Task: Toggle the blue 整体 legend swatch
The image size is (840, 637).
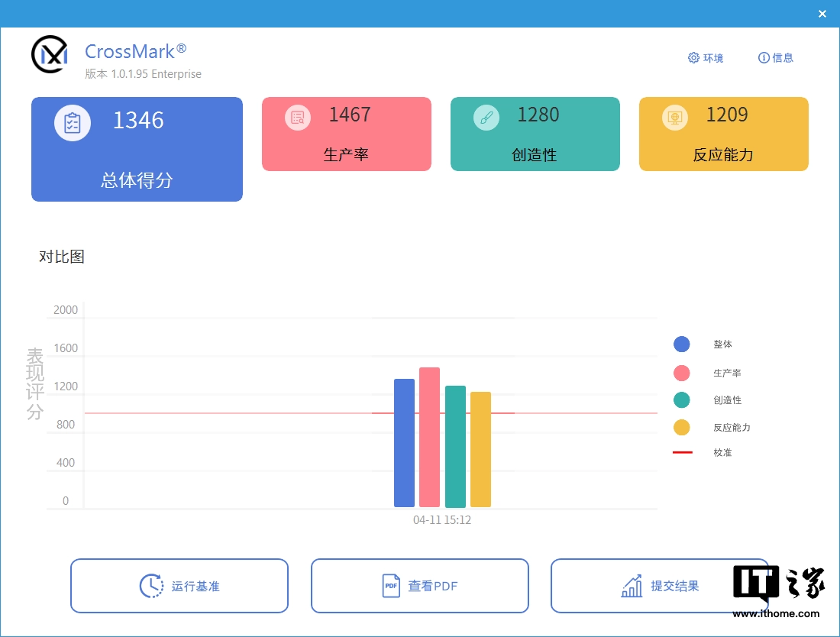Action: tap(682, 344)
